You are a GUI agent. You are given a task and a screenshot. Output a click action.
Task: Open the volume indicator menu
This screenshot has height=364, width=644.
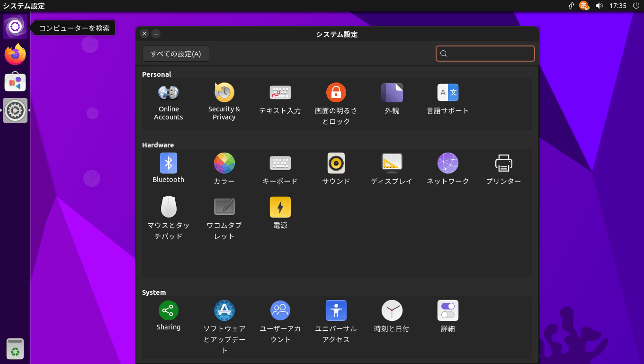coord(599,6)
